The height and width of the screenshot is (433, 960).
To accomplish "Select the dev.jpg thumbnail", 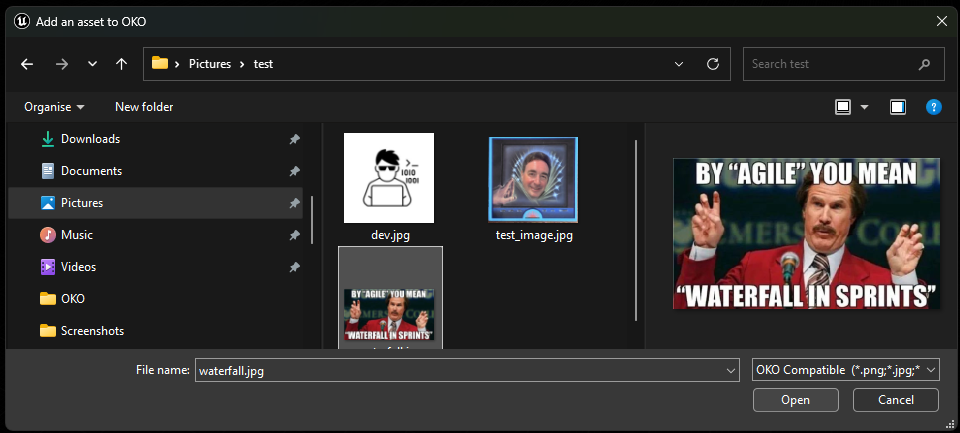I will tap(389, 178).
